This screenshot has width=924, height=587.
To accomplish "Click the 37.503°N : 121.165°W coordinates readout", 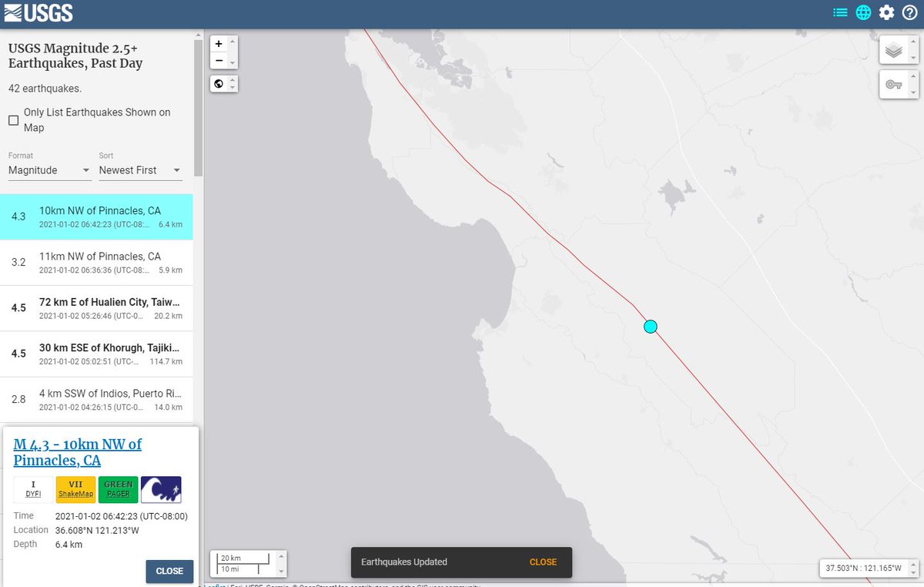I will coord(863,569).
